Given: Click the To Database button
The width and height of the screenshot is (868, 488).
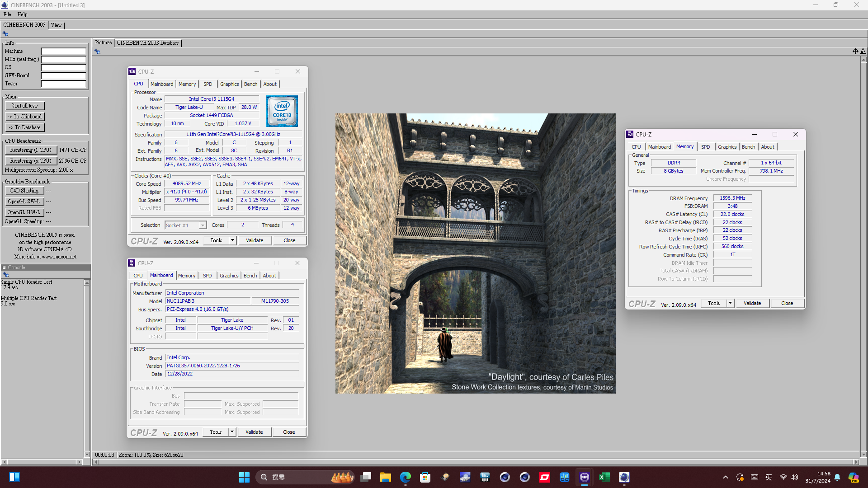Looking at the screenshot, I should (x=25, y=127).
